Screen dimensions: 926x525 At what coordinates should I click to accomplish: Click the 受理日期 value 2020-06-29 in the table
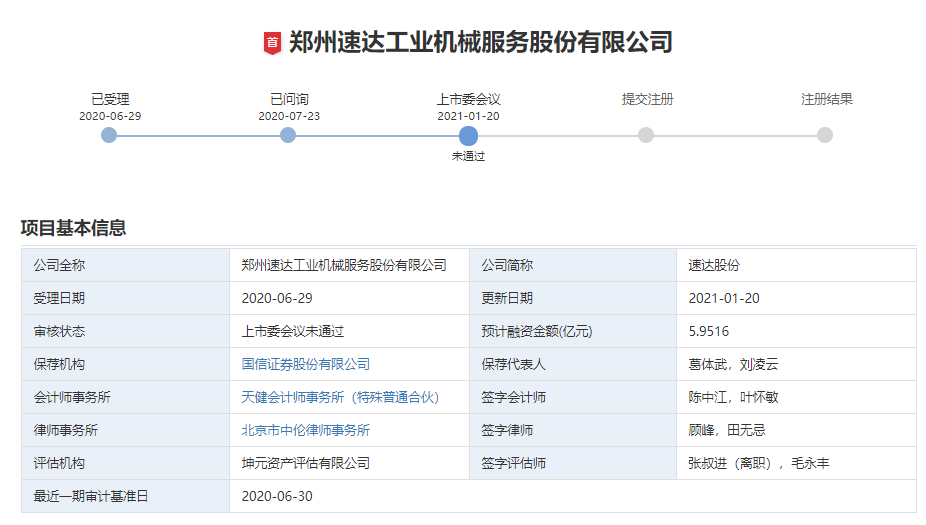coord(277,298)
